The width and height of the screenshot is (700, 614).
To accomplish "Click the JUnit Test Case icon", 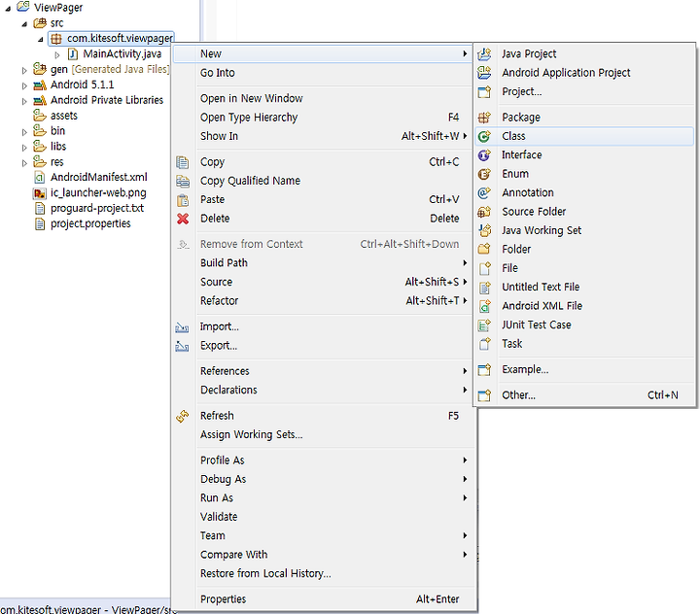I will tap(484, 324).
